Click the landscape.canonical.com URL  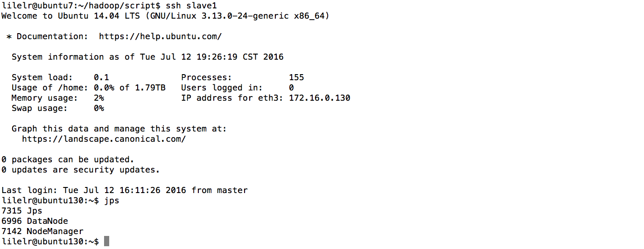[x=104, y=139]
